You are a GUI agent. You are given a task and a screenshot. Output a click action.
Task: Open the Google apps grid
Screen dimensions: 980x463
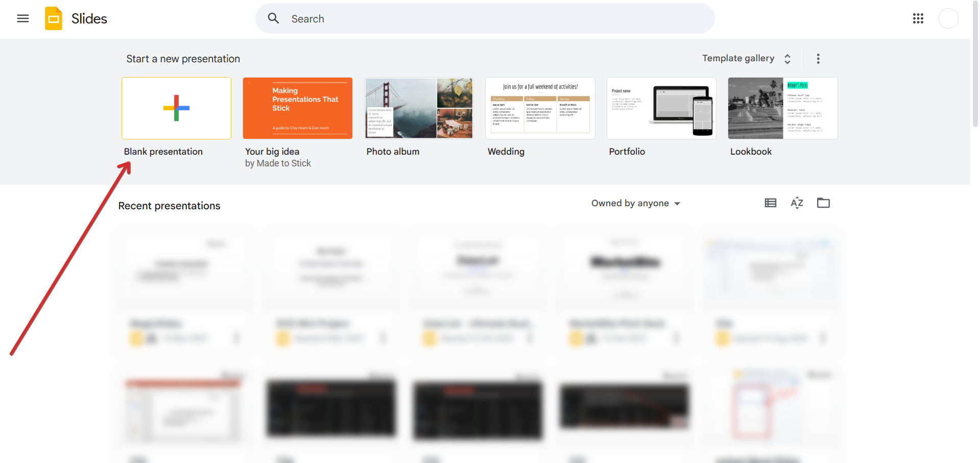[918, 19]
